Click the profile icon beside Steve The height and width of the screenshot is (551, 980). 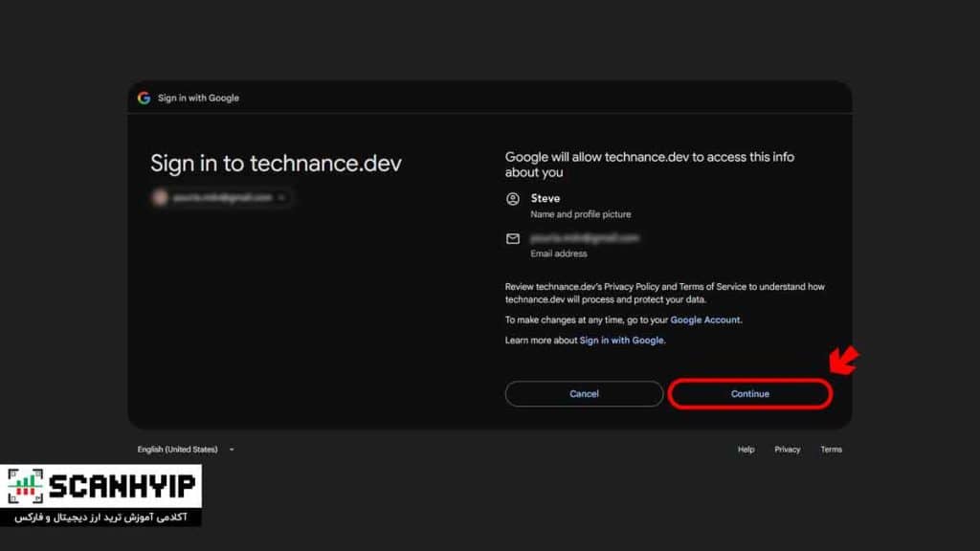click(513, 199)
